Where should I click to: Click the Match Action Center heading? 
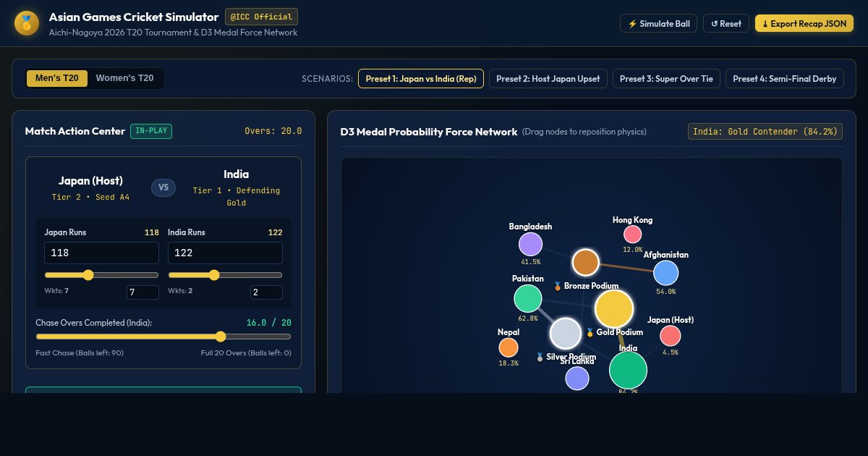tap(75, 131)
